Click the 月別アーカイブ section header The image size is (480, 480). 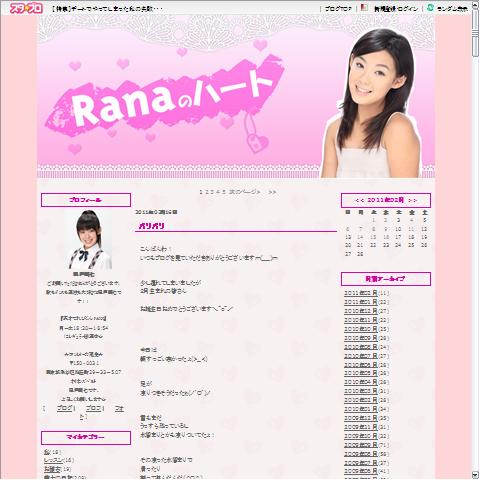click(x=386, y=279)
